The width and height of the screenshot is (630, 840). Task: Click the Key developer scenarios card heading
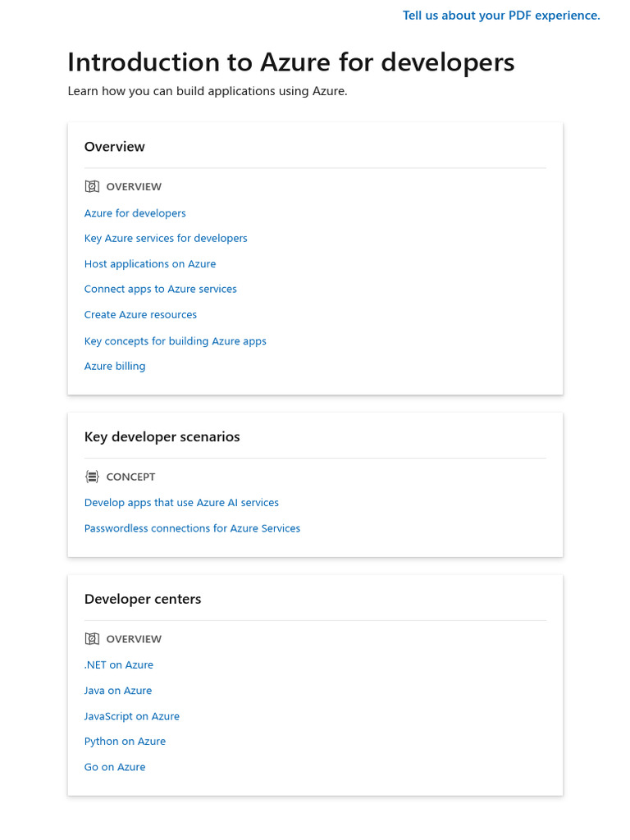click(162, 437)
